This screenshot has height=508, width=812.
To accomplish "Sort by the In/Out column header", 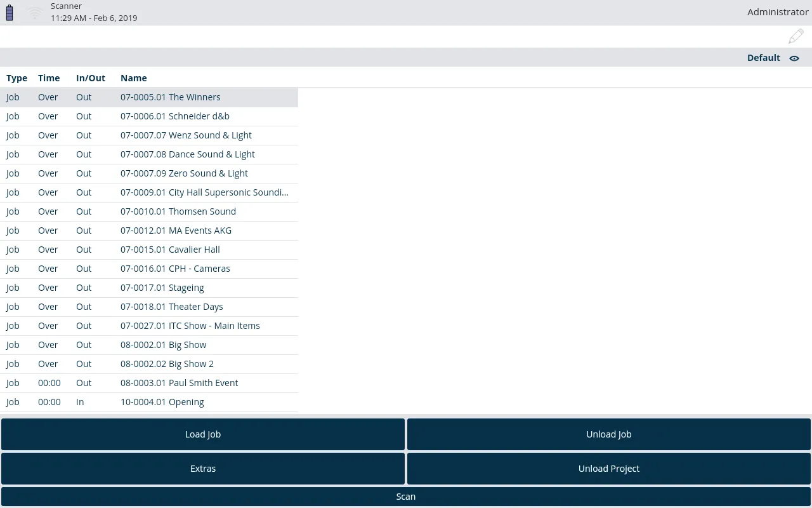I will (x=91, y=78).
